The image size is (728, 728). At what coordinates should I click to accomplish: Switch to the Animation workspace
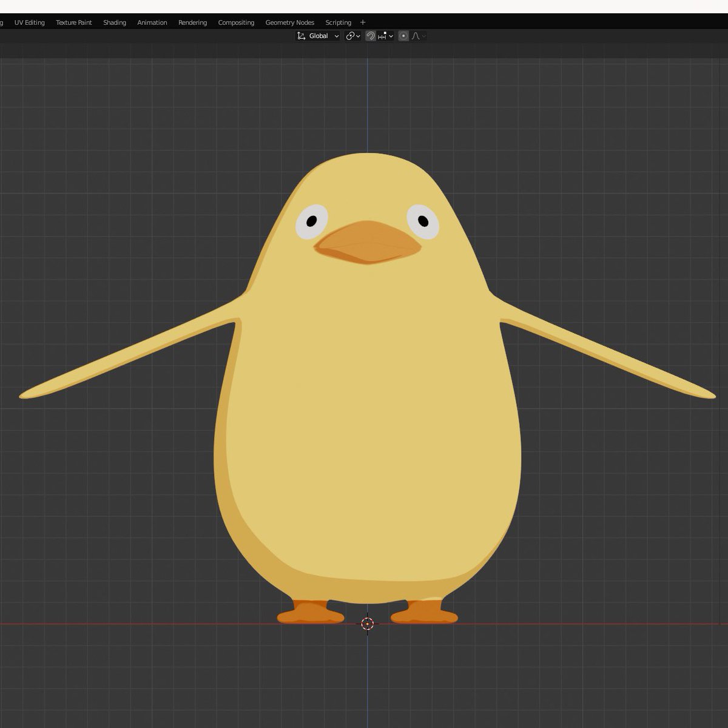[x=151, y=22]
